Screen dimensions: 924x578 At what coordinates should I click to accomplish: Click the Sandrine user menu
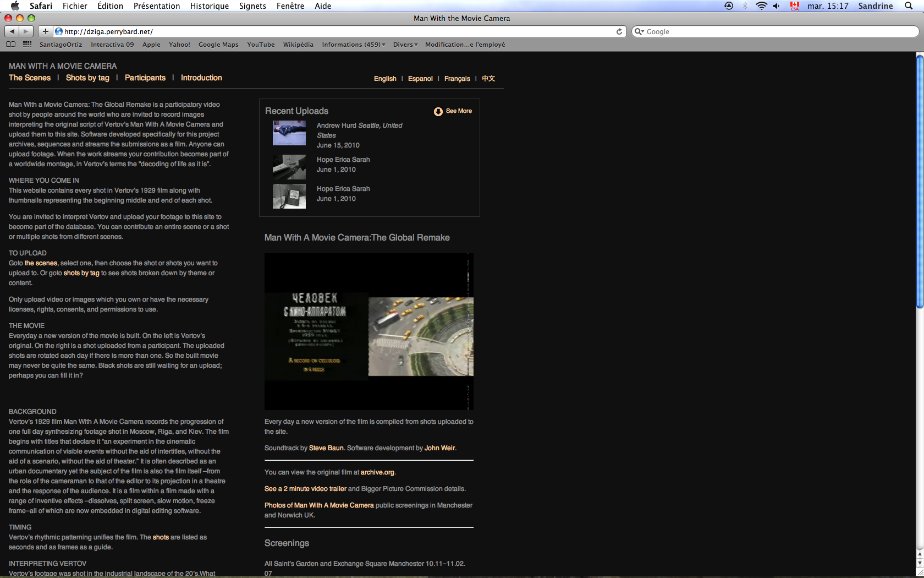[876, 6]
